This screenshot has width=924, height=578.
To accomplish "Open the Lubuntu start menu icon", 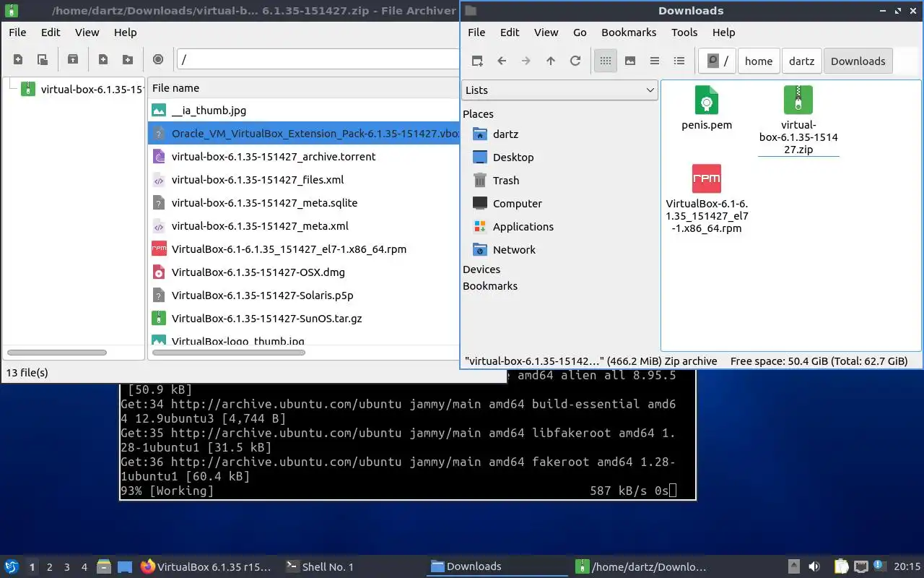I will tap(12, 567).
